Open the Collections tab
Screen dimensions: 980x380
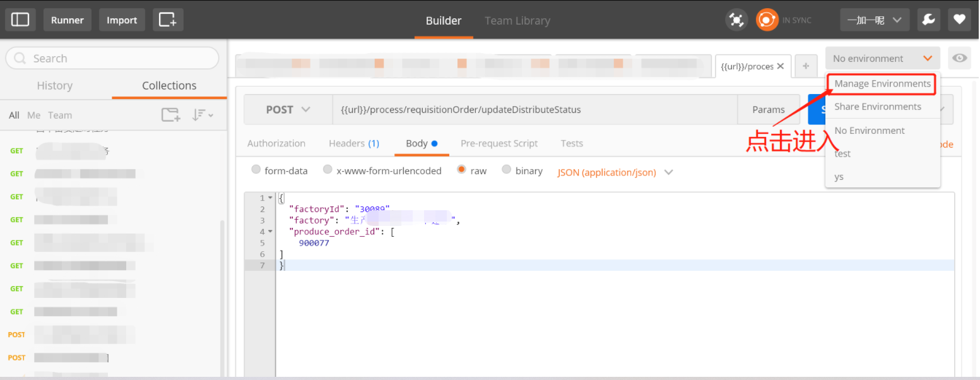click(x=169, y=86)
